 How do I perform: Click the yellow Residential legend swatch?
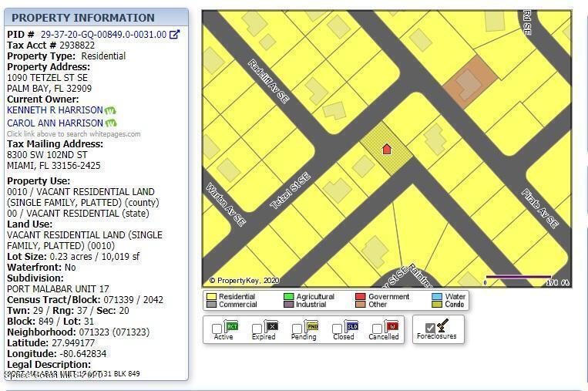coord(211,296)
